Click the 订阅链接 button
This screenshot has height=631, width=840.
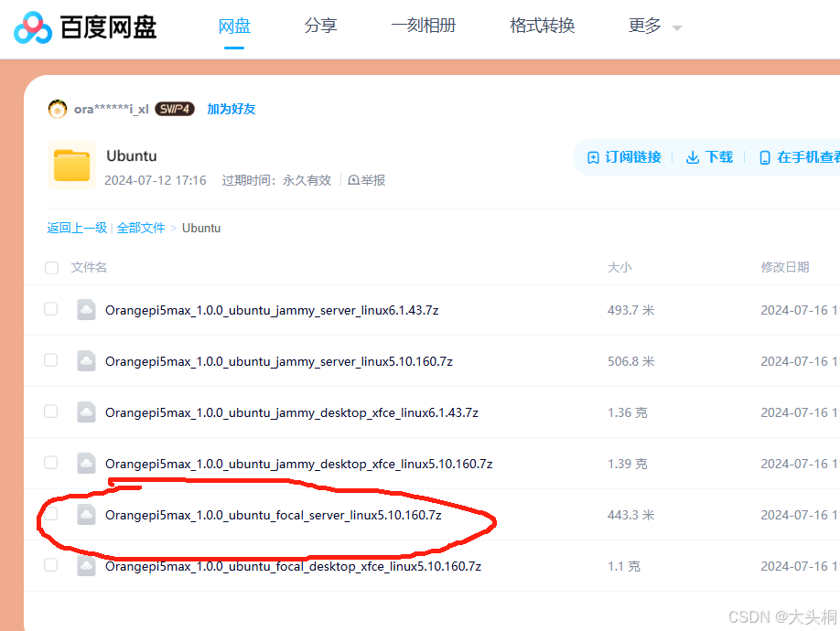click(624, 157)
